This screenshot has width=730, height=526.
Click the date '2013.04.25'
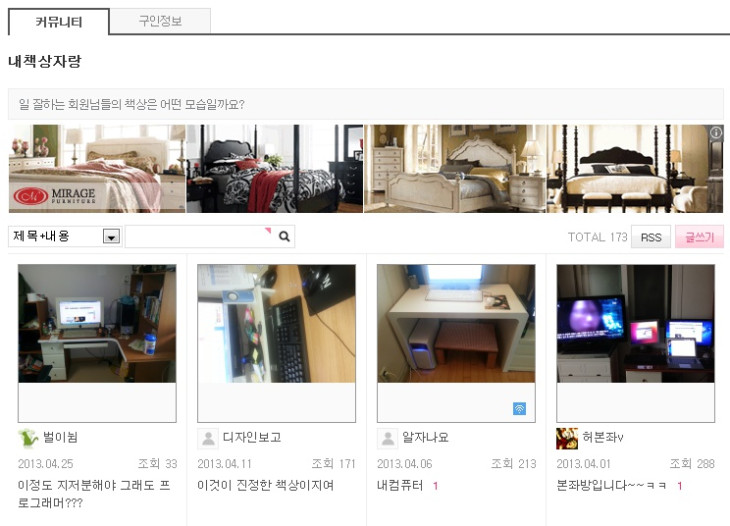pos(46,464)
